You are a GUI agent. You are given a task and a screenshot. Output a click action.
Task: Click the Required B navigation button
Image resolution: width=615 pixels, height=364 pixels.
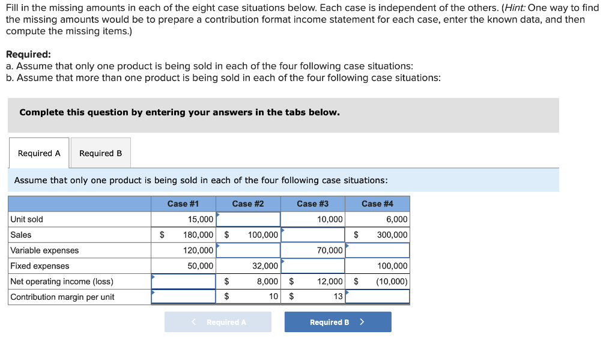point(338,322)
